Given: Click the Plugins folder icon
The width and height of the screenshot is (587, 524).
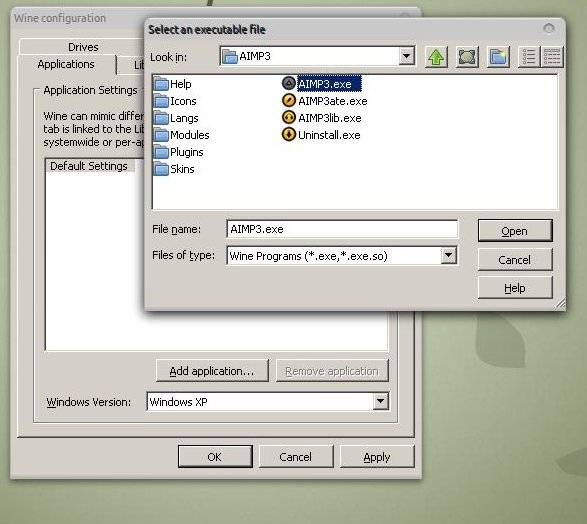Looking at the screenshot, I should pyautogui.click(x=161, y=152).
